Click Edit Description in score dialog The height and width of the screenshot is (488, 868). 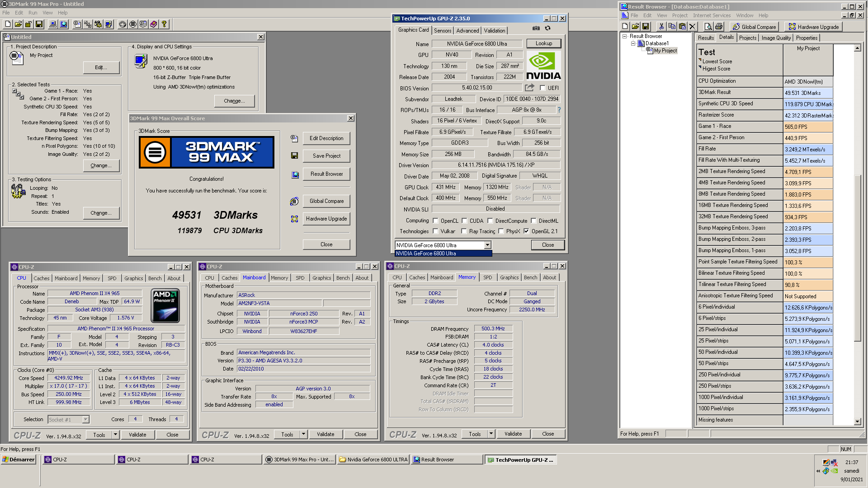(x=326, y=138)
